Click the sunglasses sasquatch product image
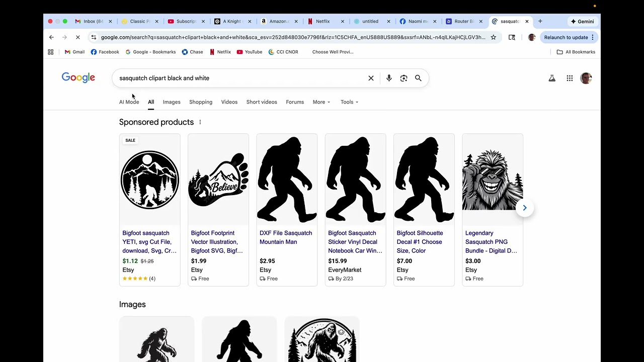644x362 pixels. pyautogui.click(x=493, y=179)
